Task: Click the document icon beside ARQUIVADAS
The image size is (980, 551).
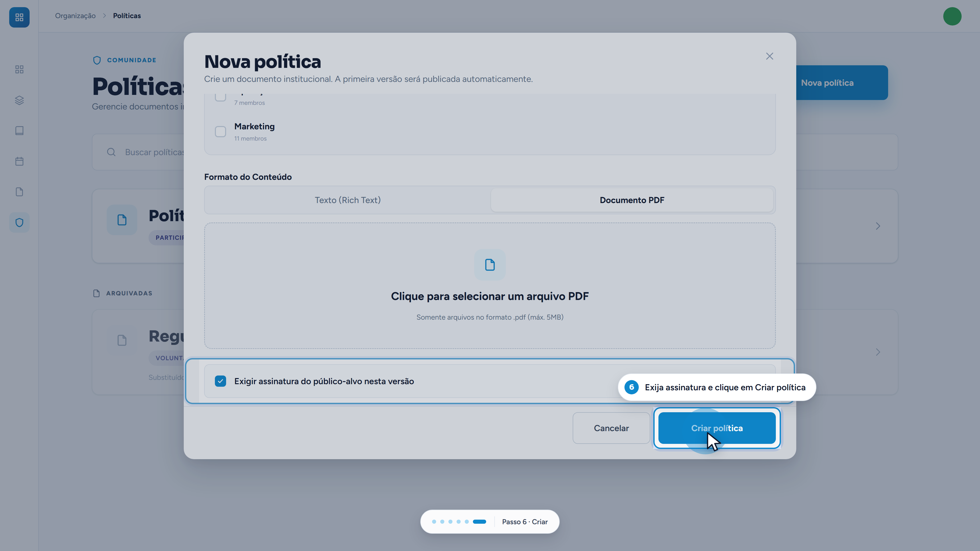Action: tap(96, 293)
